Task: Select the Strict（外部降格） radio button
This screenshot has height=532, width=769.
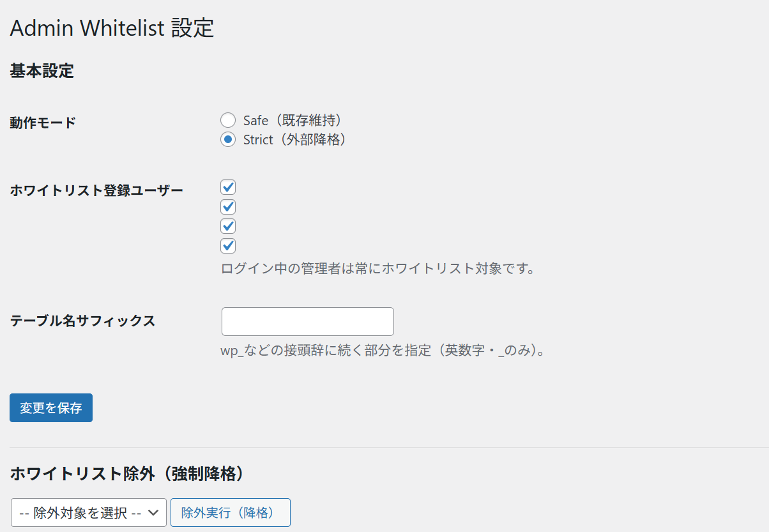Action: coord(228,139)
